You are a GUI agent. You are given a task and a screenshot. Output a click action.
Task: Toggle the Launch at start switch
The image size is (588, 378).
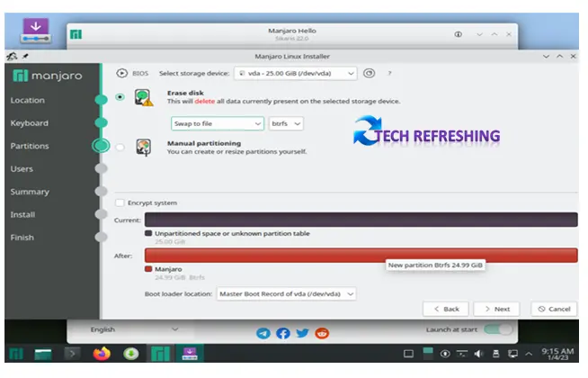pyautogui.click(x=497, y=330)
